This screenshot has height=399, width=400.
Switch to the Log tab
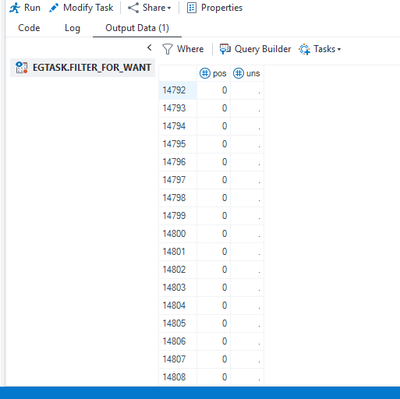pyautogui.click(x=72, y=28)
